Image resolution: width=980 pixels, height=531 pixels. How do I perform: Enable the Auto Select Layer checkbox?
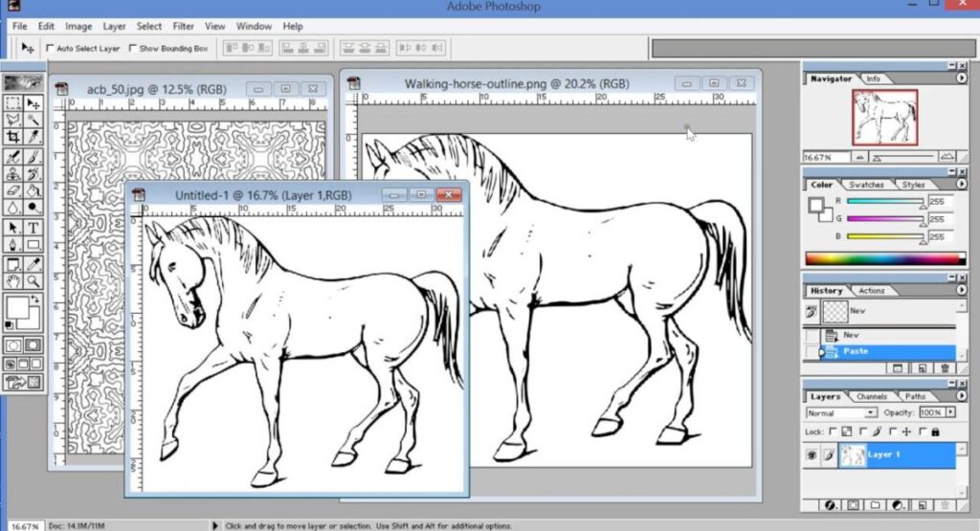[x=51, y=48]
